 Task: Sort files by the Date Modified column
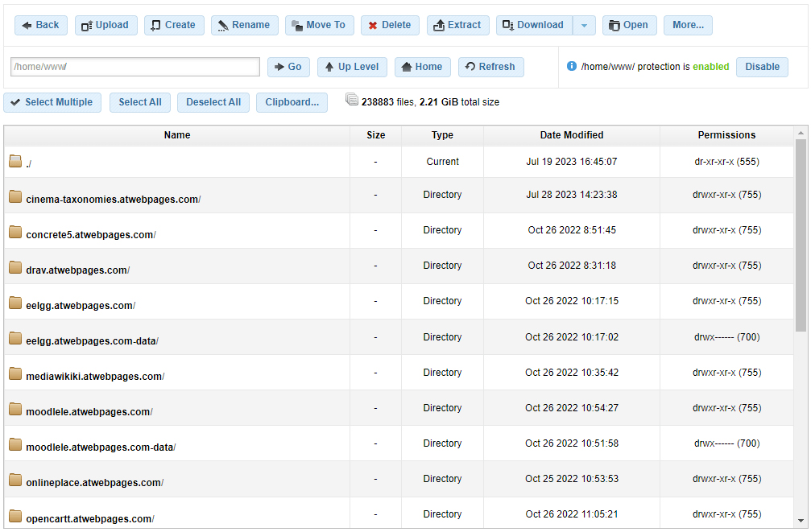click(571, 134)
